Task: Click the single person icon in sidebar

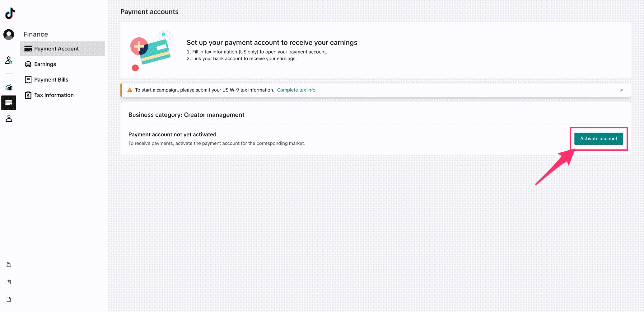Action: pos(9,119)
